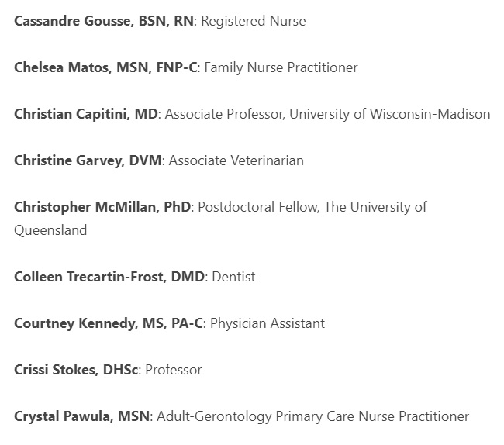Click the name Christian Capitini, MD
Screen dimensions: 504x445
point(86,115)
